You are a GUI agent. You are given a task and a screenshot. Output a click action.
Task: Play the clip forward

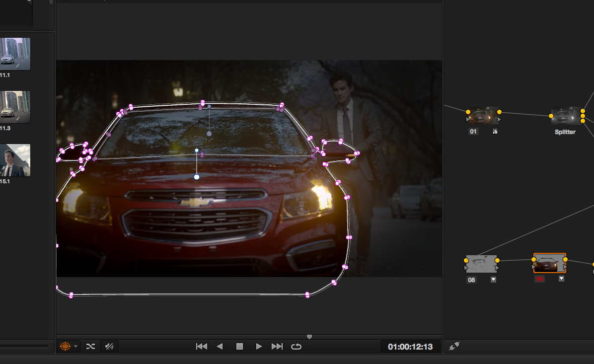[x=259, y=346]
